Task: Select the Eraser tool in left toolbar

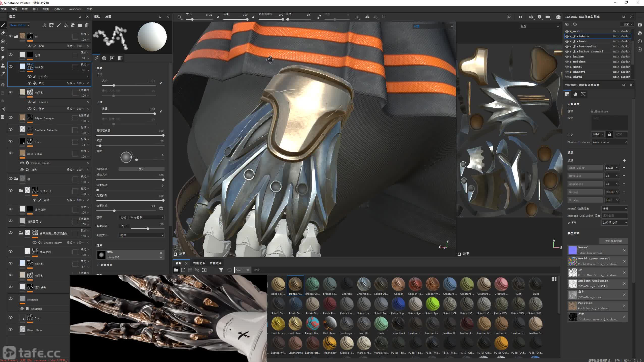Action: [x=3, y=33]
